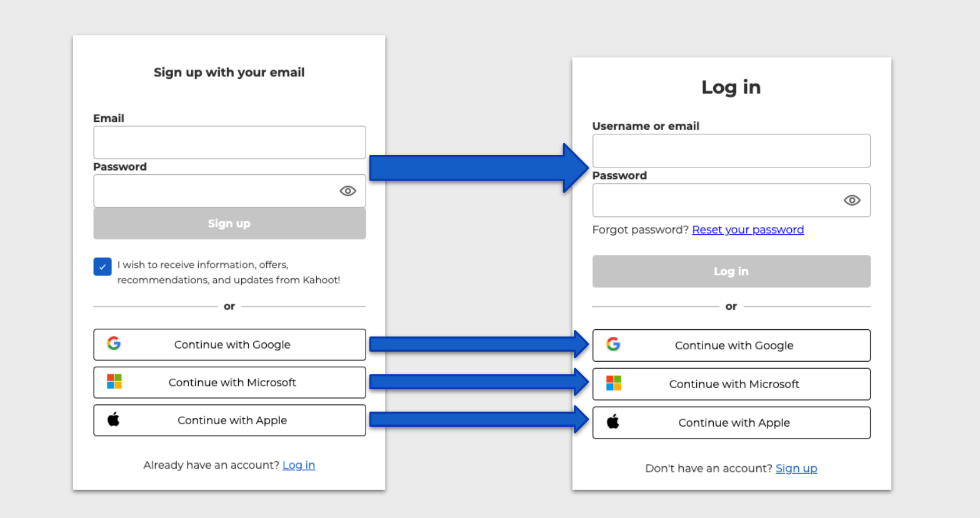Image resolution: width=980 pixels, height=518 pixels.
Task: Click the grey Log in button
Action: (x=731, y=271)
